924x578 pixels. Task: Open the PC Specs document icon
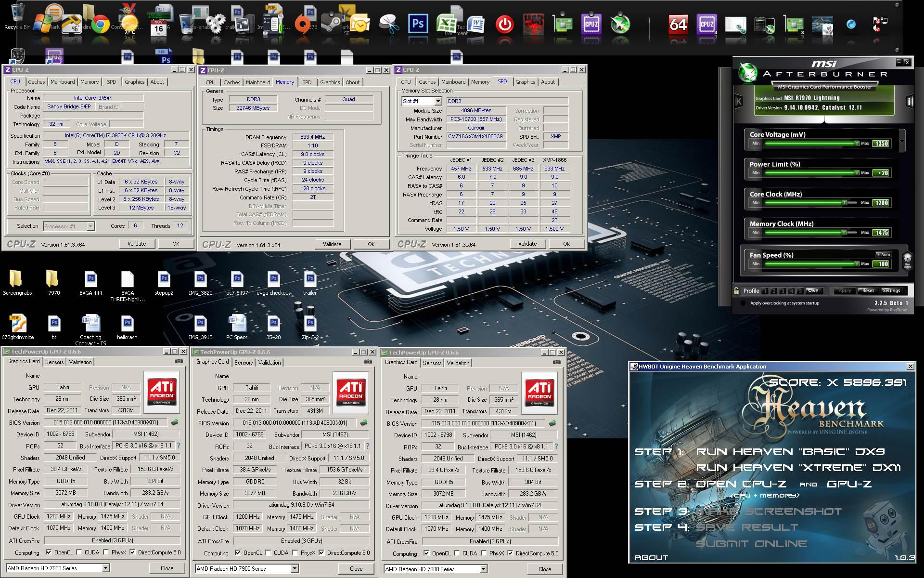pos(237,327)
